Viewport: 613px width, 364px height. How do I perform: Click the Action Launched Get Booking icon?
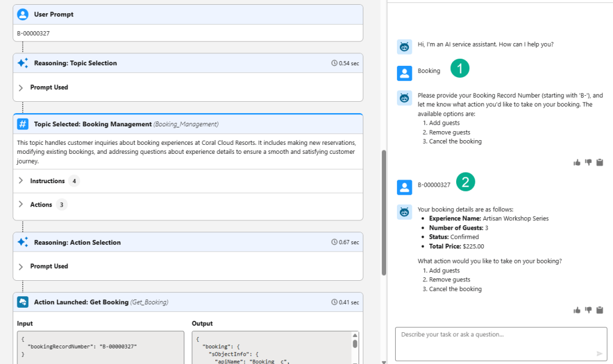coord(23,302)
